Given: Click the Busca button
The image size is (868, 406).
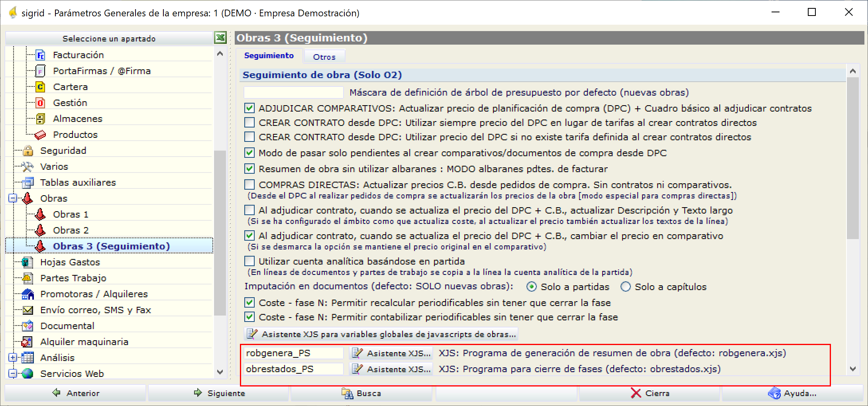Looking at the screenshot, I should click(361, 393).
